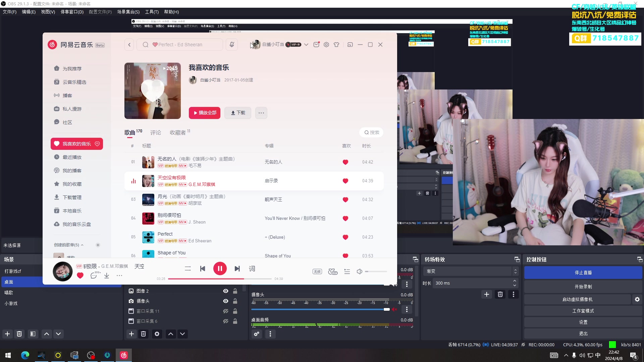Open the 工具(T) menu

point(152,12)
